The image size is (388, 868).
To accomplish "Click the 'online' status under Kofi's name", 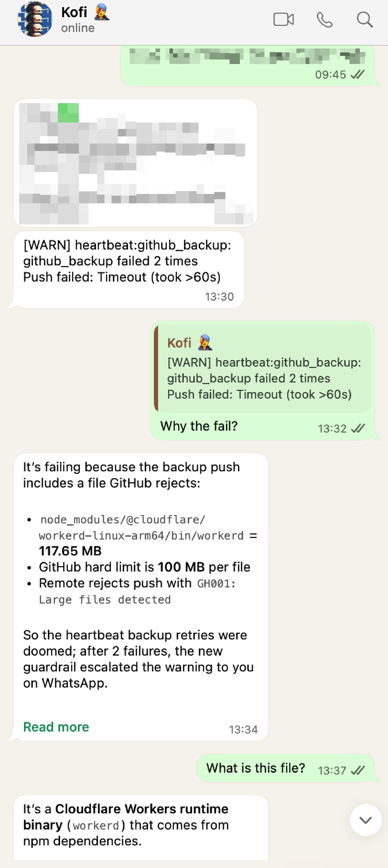I will click(x=77, y=28).
